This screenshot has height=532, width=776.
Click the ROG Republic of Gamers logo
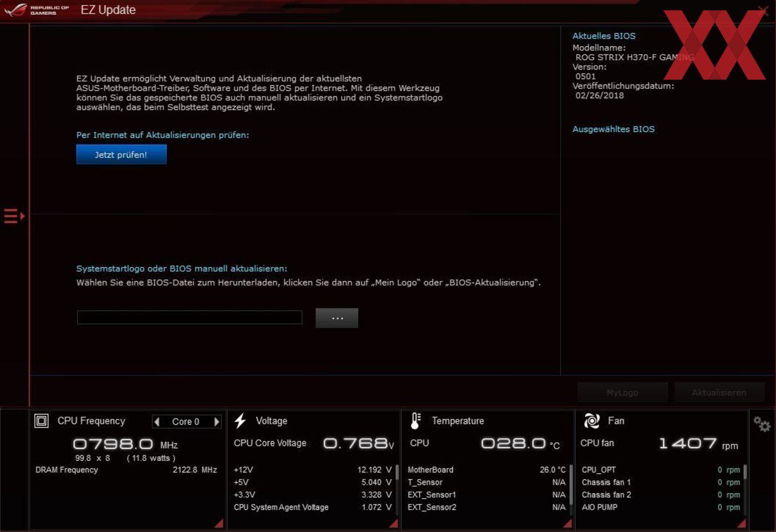click(x=37, y=10)
